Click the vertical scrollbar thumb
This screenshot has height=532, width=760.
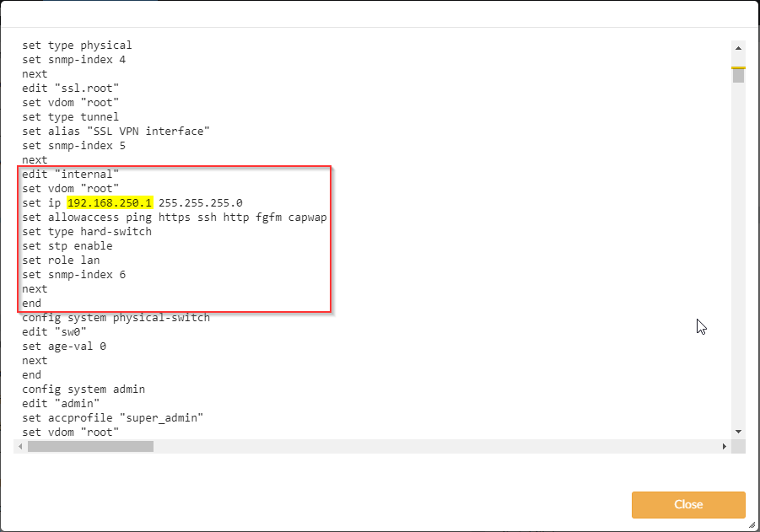738,75
